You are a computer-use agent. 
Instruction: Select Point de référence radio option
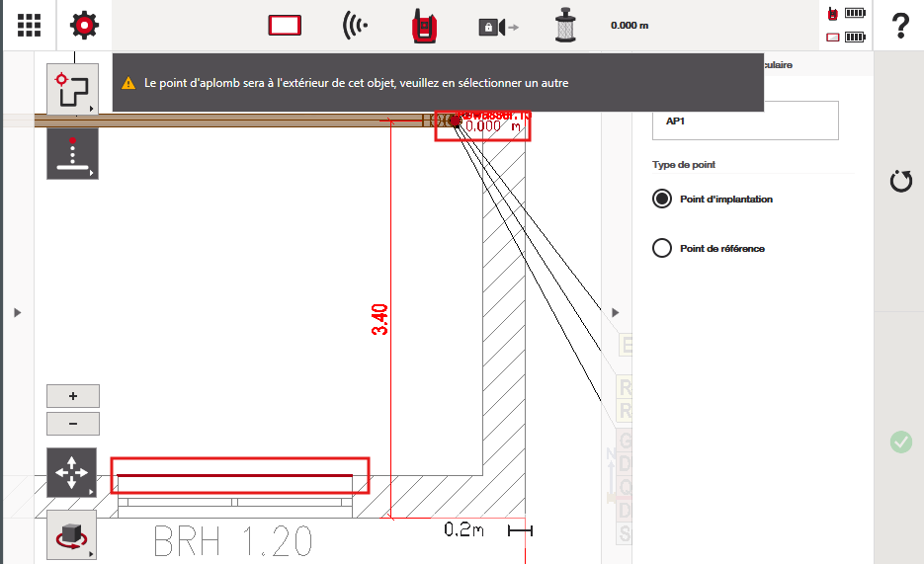click(662, 249)
